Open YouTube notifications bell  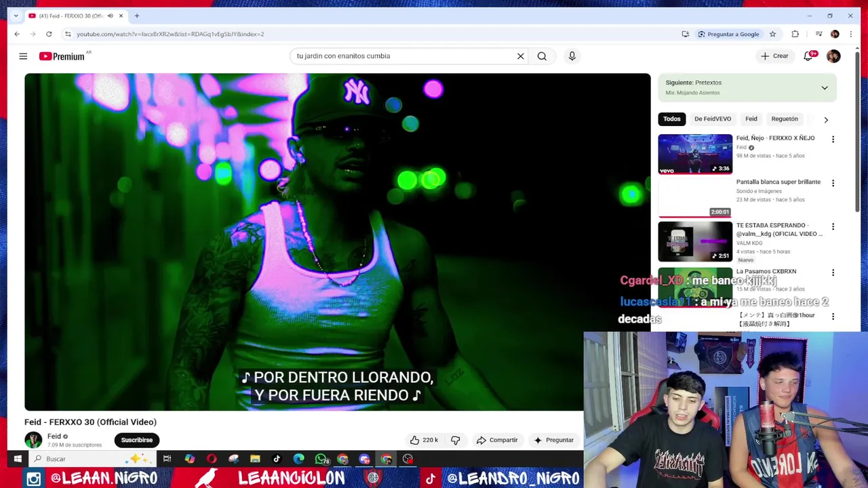click(x=808, y=56)
